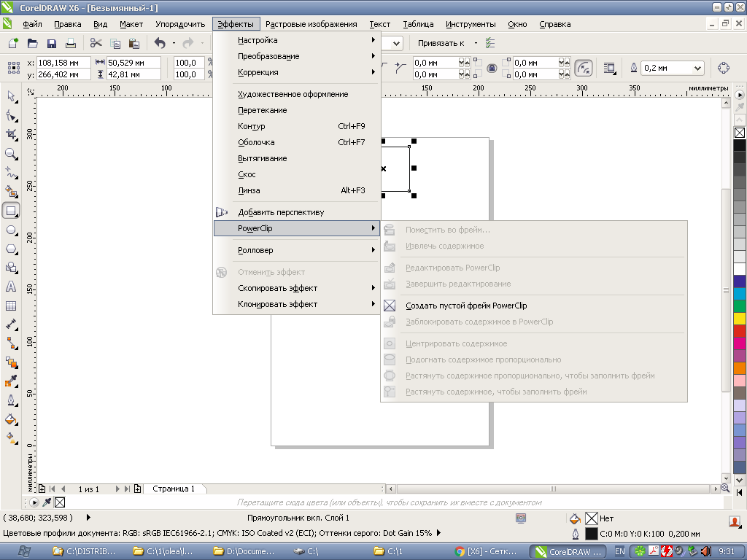This screenshot has width=747, height=560.
Task: Click the Undo arrow icon
Action: 160,43
